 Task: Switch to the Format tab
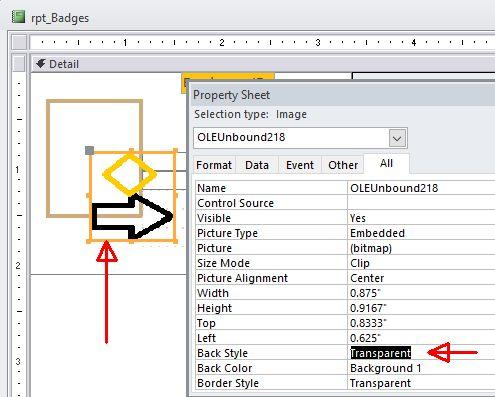coord(214,165)
